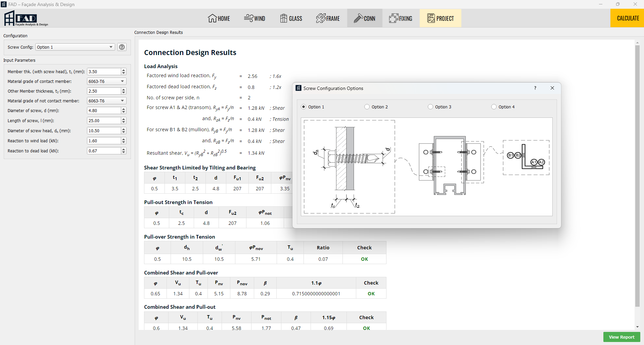Switch to the PROJECT tab

441,18
